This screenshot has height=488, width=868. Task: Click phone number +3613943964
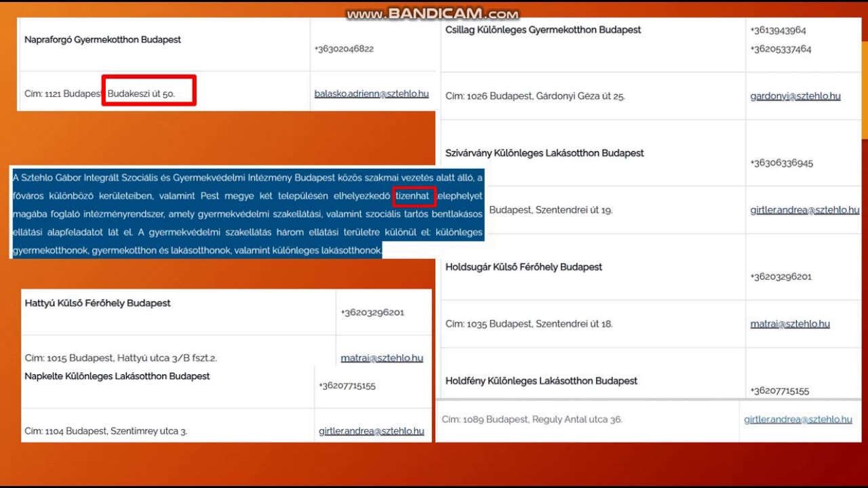coord(778,30)
